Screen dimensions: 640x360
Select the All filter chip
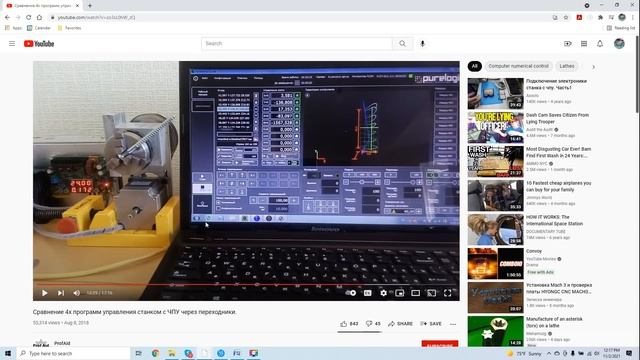(x=474, y=66)
